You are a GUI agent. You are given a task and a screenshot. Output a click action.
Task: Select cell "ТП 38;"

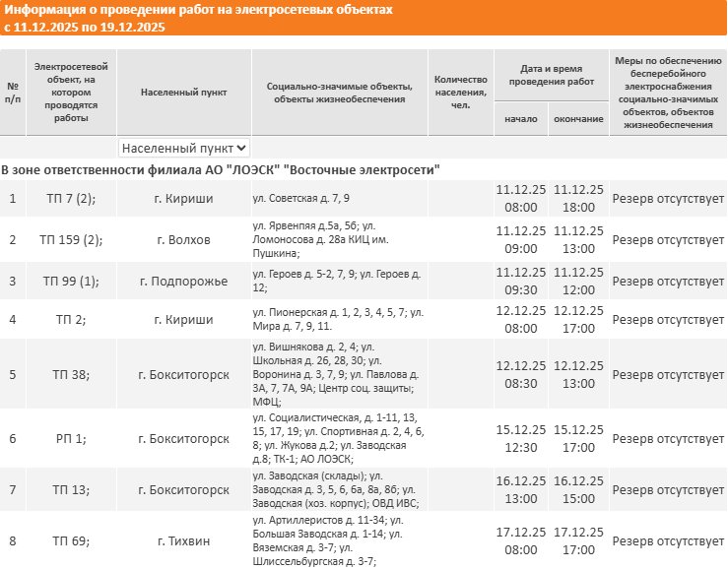tap(71, 374)
